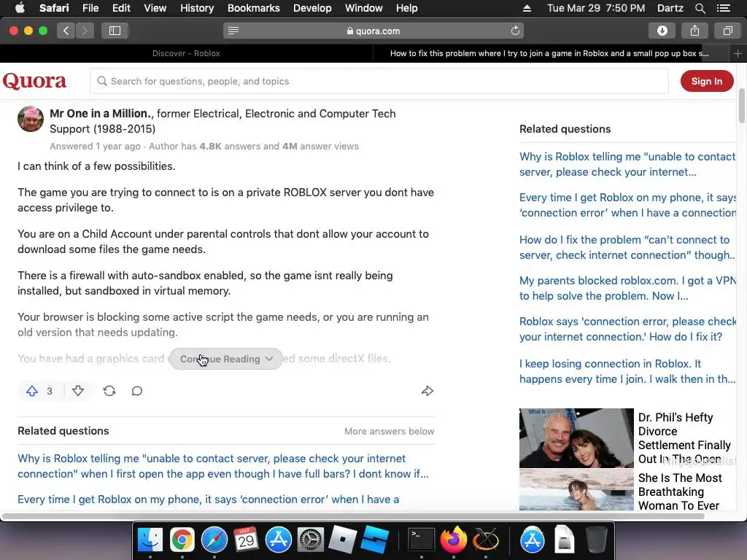Screen dimensions: 747x560
Task: Toggle the Safari sidebar button
Action: tap(115, 31)
